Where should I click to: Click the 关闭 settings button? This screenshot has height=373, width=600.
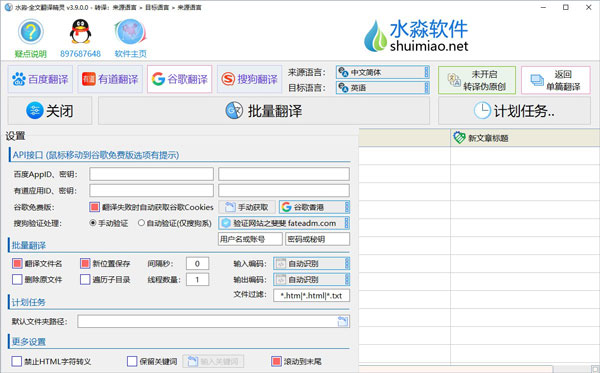[x=50, y=111]
